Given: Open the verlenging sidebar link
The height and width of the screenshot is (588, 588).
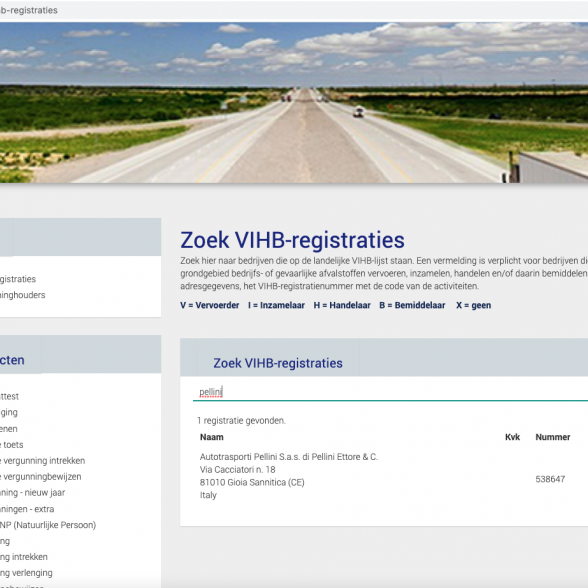Looking at the screenshot, I should point(26,573).
